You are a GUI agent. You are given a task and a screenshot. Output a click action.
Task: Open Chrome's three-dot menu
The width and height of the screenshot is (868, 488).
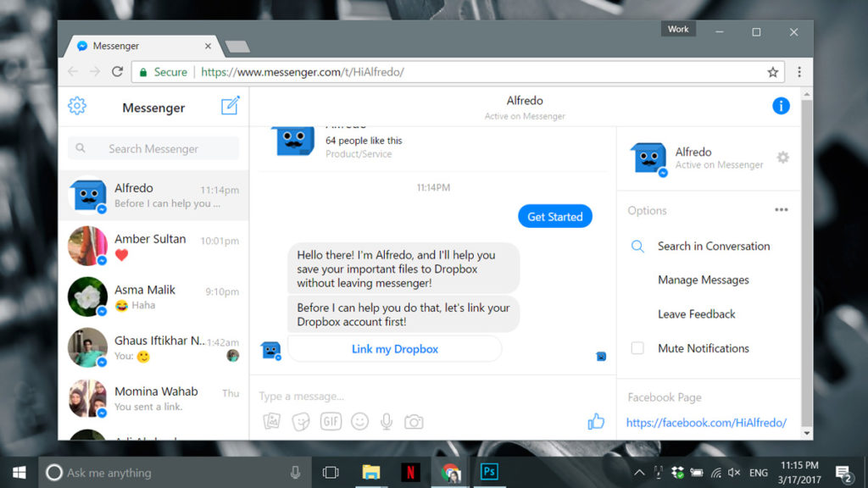(x=798, y=72)
